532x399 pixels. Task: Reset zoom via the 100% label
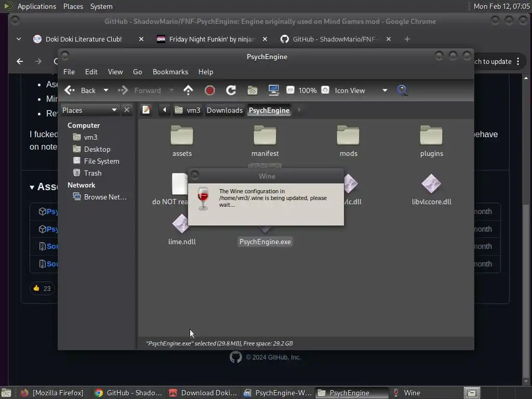pos(308,90)
